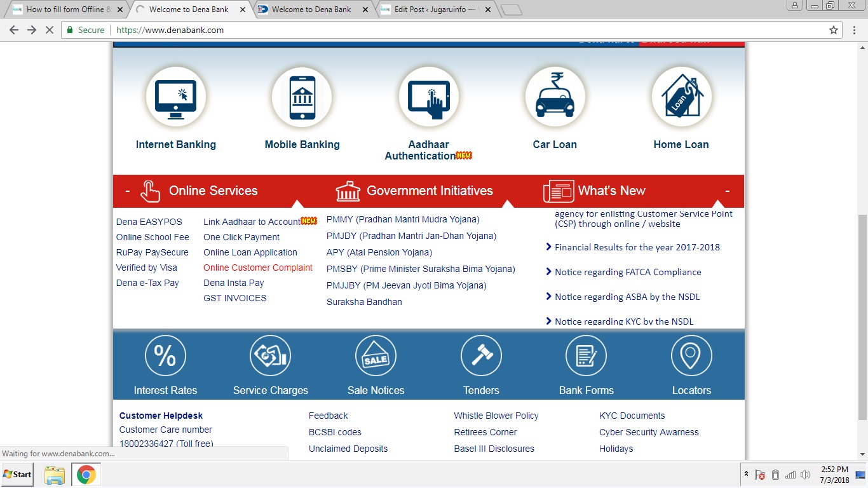Open Notice regarding FATCA Compliance
Viewport: 868px width, 488px height.
[x=628, y=272]
